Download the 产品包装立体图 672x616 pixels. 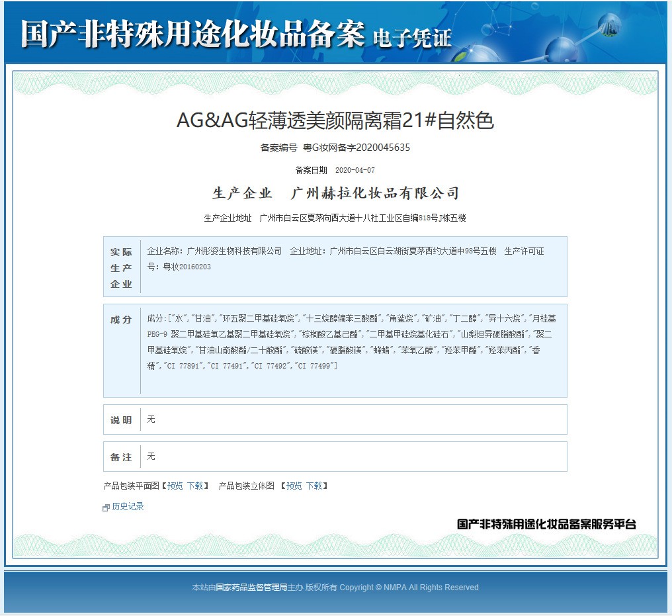pyautogui.click(x=314, y=486)
